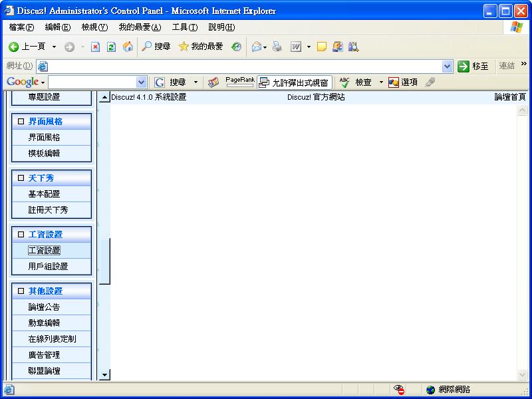Expand the 連結 links toolbar chevron
Image resolution: width=532 pixels, height=399 pixels.
coord(524,63)
